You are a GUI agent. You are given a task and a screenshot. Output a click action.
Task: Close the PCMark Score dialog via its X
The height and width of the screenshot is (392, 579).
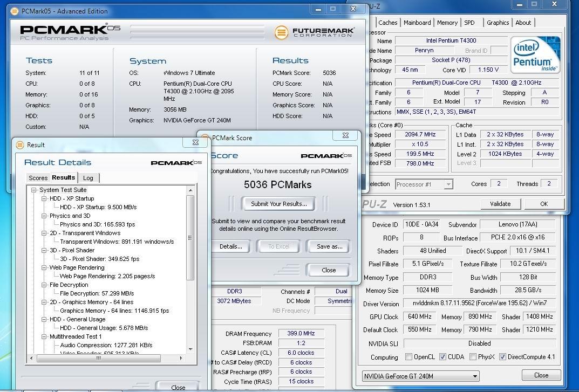point(346,135)
